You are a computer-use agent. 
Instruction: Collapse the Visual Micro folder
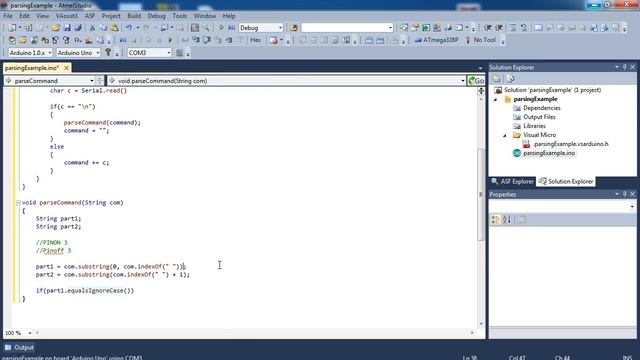click(505, 135)
